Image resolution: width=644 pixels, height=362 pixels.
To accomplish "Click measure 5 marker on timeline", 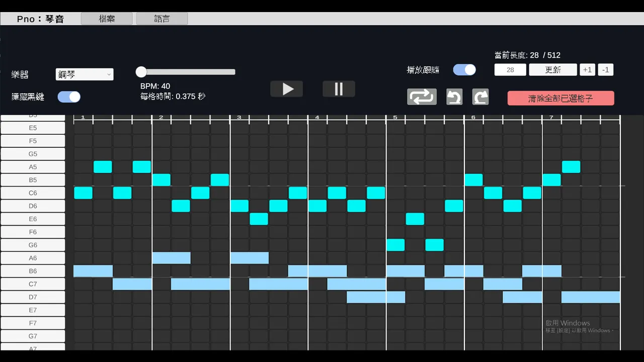I will pyautogui.click(x=395, y=118).
